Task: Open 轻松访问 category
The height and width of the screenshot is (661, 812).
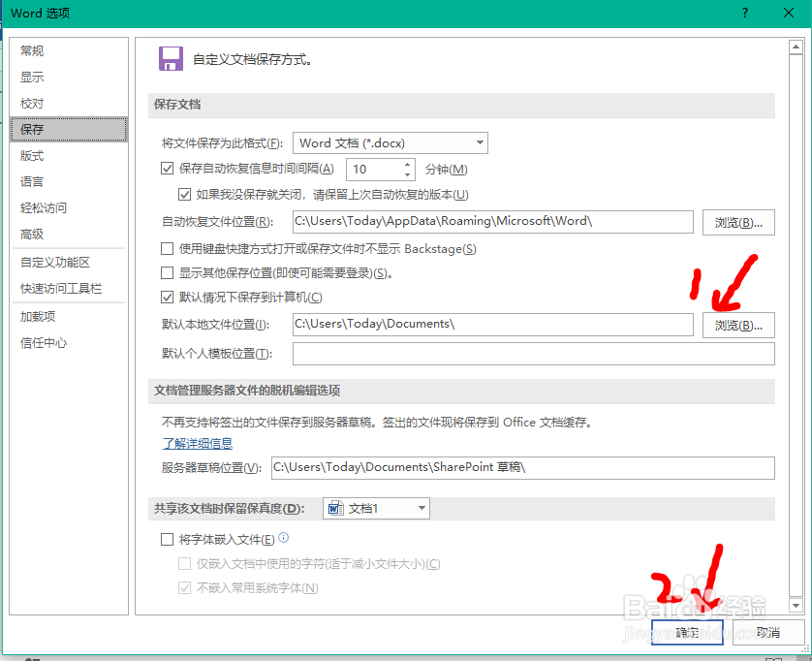Action: click(x=69, y=207)
